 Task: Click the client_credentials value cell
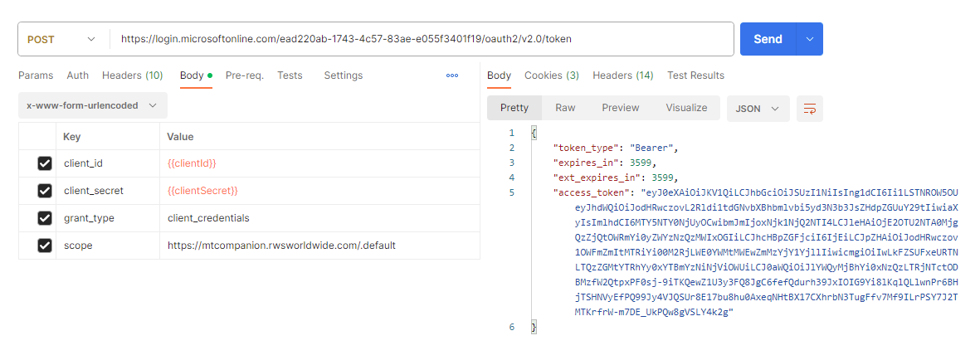[x=320, y=218]
